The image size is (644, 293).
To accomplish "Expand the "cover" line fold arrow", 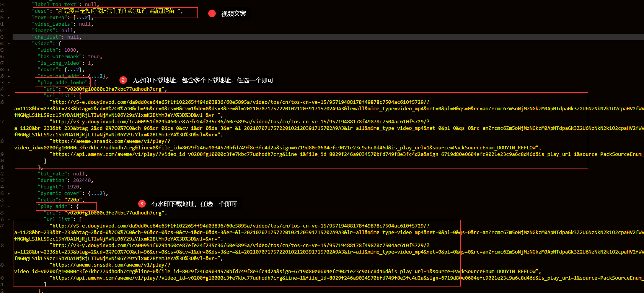I will click(9, 70).
